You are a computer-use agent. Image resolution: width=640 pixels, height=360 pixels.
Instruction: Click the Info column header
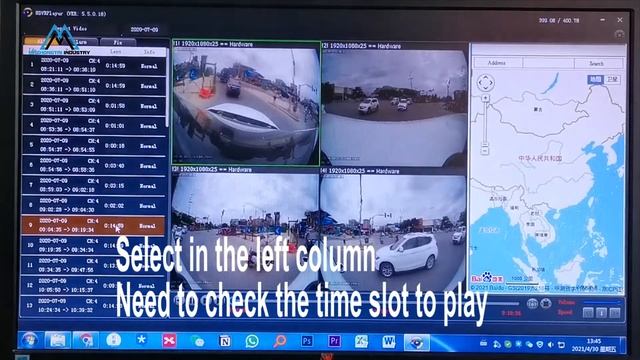(149, 52)
